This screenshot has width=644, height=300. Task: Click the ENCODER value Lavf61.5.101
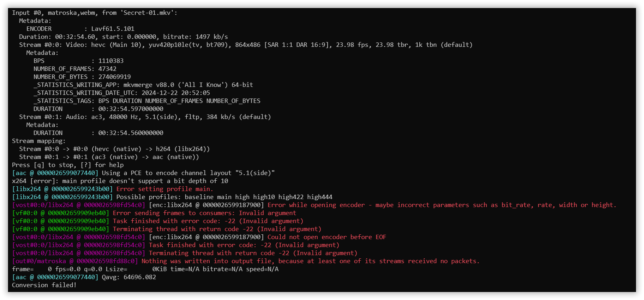coord(113,29)
